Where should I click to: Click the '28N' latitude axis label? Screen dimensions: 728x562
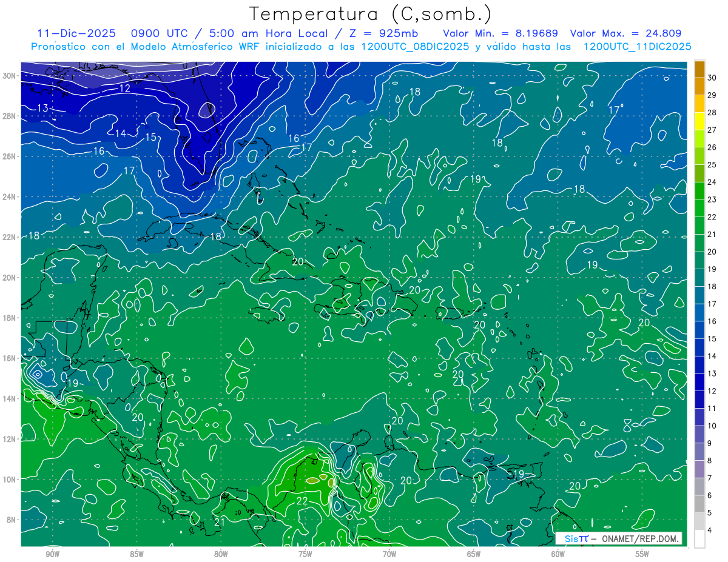(9, 116)
